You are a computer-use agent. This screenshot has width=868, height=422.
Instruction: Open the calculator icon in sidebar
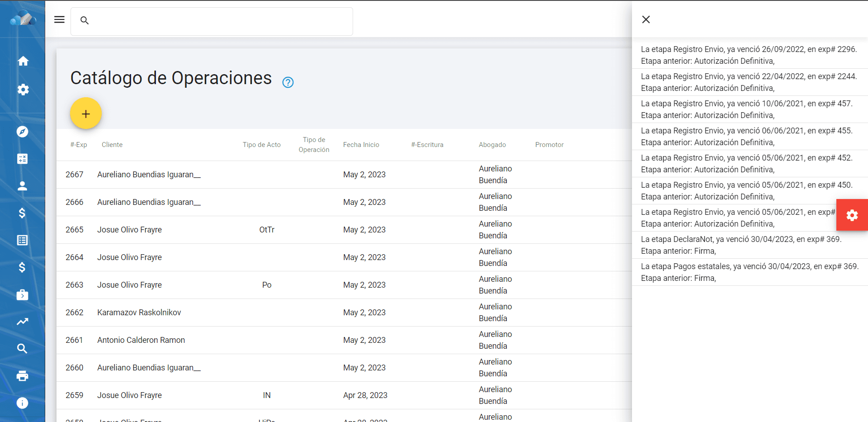(23, 159)
